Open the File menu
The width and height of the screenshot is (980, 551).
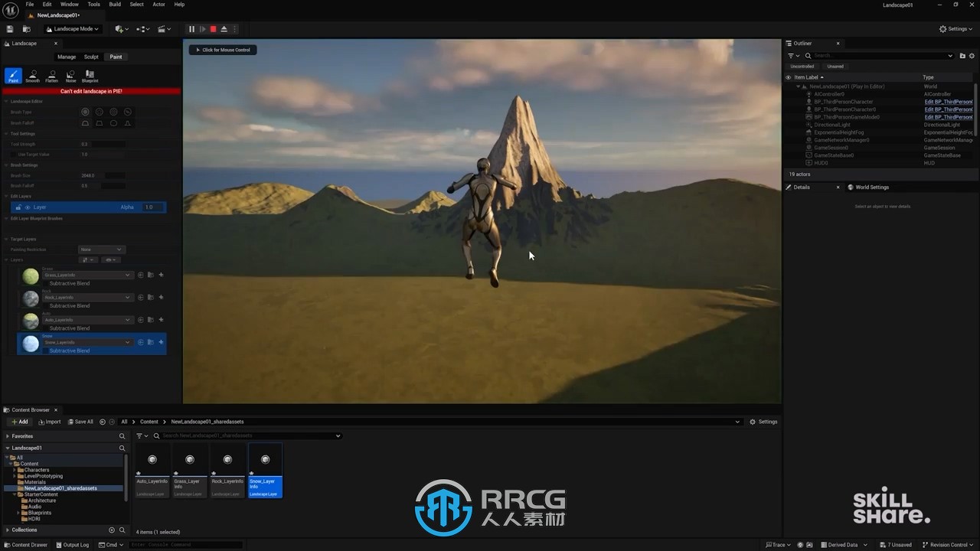coord(30,5)
